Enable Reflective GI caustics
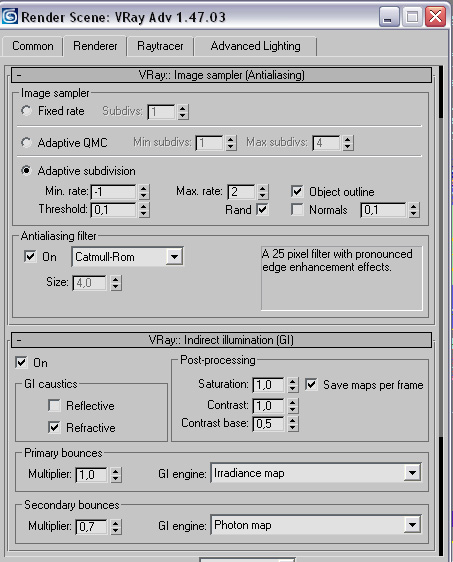 click(x=54, y=406)
